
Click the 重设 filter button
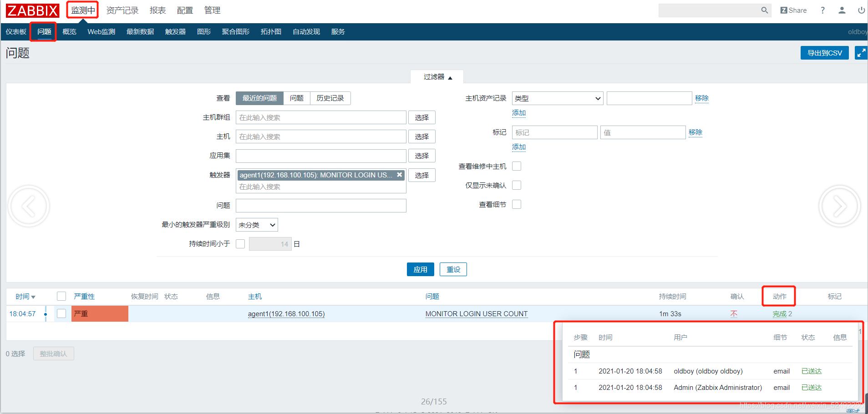click(x=453, y=269)
